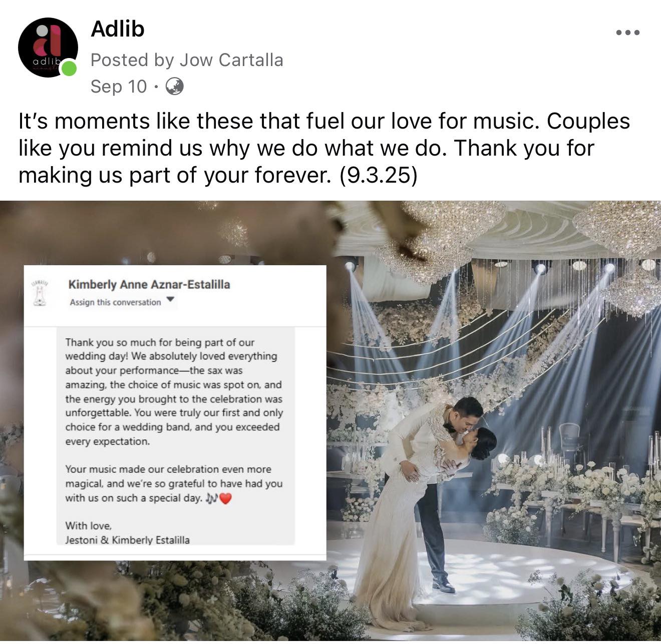Click the music notes emoji in message
This screenshot has width=661, height=644.
212,498
